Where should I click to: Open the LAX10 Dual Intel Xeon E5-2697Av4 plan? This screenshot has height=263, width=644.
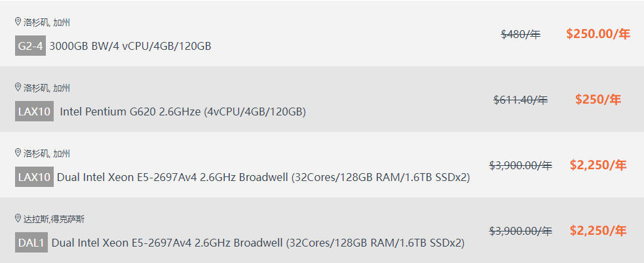coord(263,177)
